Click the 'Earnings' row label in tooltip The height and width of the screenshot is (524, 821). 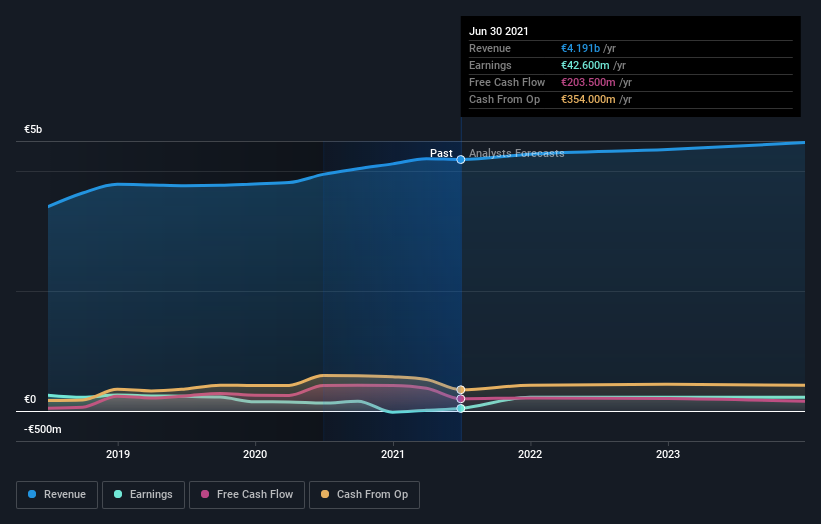[x=490, y=65]
